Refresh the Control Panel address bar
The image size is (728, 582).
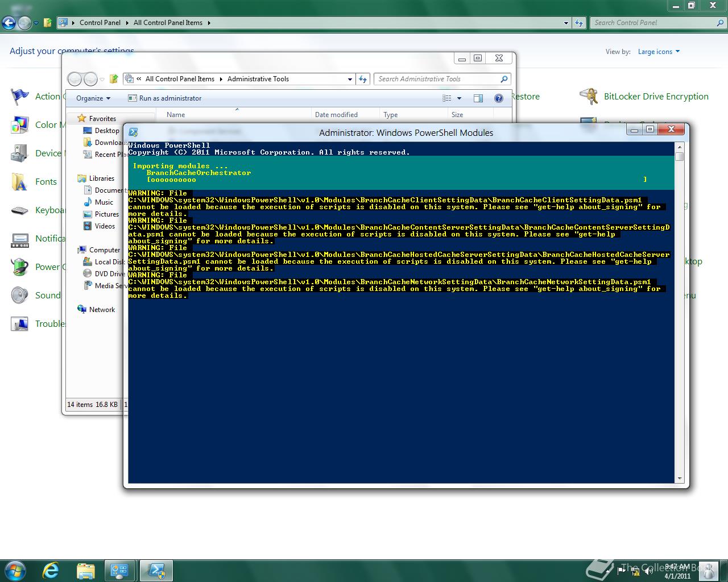point(579,23)
